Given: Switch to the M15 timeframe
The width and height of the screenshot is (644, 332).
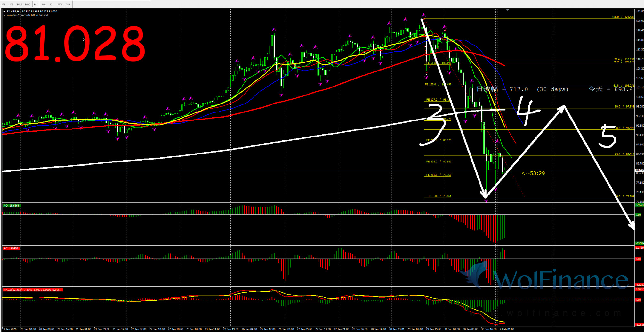Looking at the screenshot, I should 20,4.
